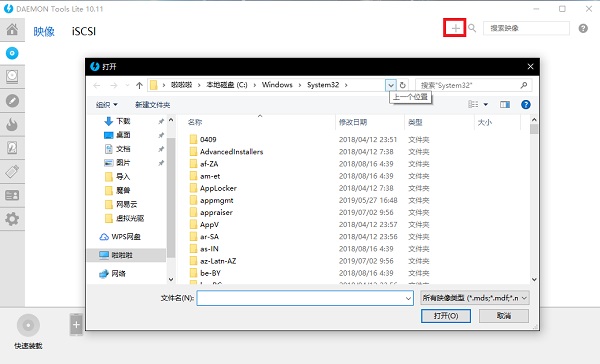The image size is (600, 364).
Task: Select 网络 in navigation pane
Action: pos(118,273)
